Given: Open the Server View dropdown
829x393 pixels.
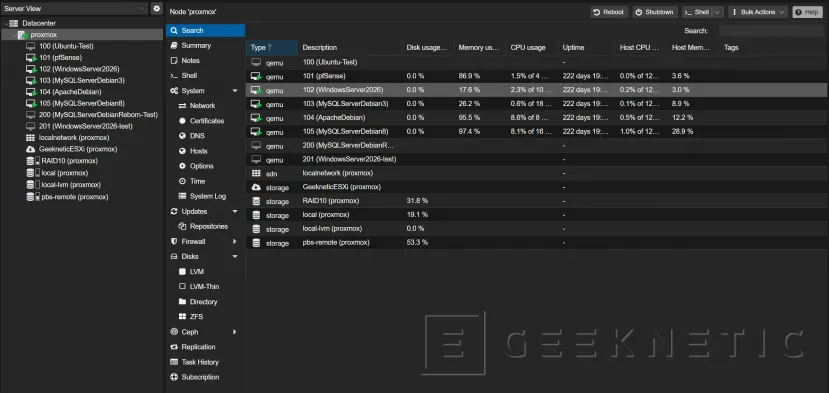Looking at the screenshot, I should tap(75, 8).
